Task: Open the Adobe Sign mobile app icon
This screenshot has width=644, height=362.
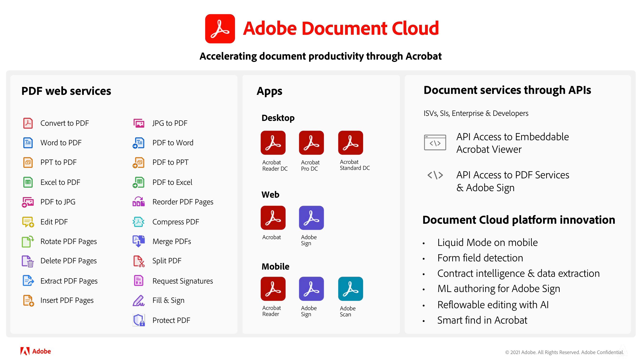Action: click(x=311, y=289)
